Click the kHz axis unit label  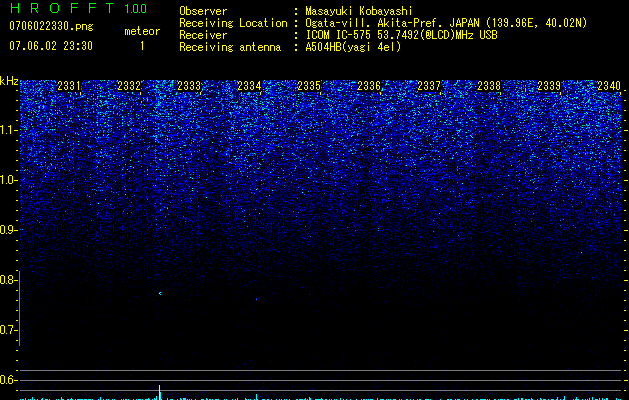[x=9, y=81]
